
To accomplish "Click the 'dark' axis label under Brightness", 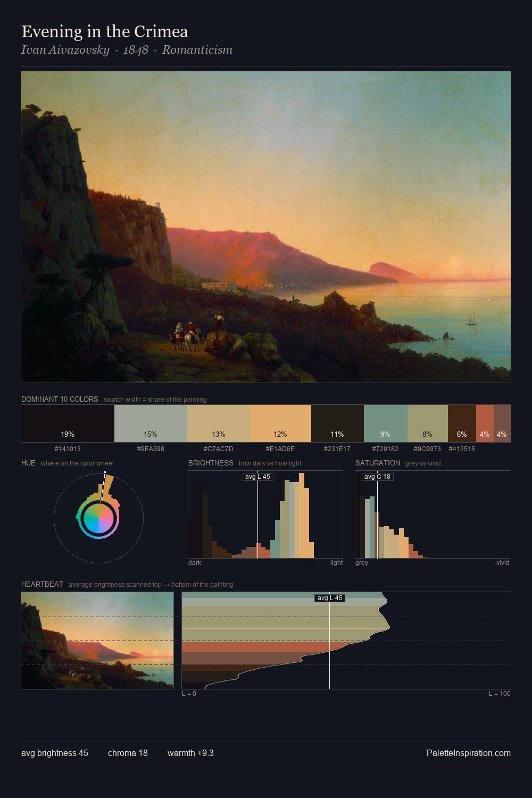I will coord(195,563).
